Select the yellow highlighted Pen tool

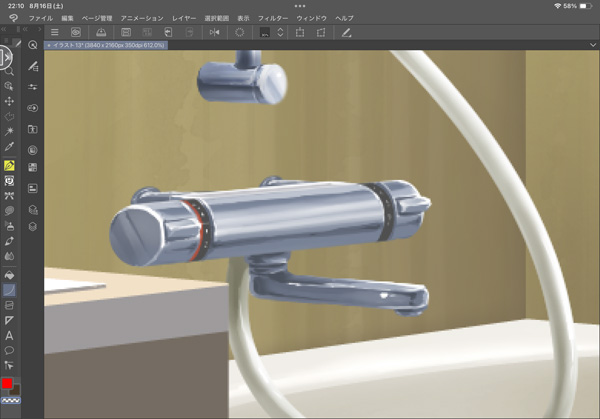coord(9,164)
